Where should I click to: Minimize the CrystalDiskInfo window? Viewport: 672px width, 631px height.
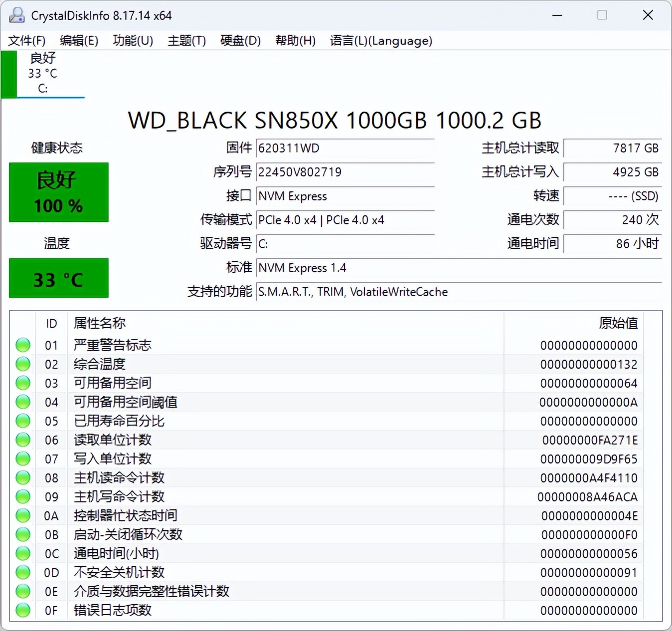[557, 15]
